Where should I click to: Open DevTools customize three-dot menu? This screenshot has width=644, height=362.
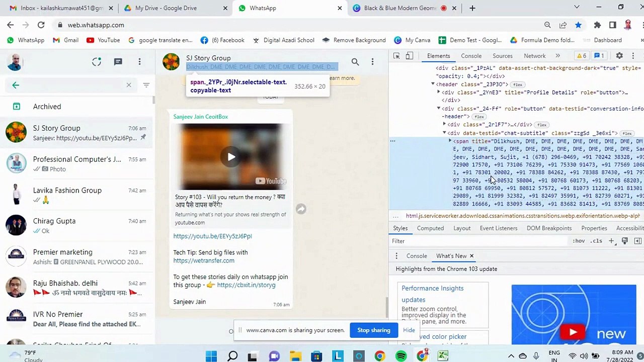point(633,56)
